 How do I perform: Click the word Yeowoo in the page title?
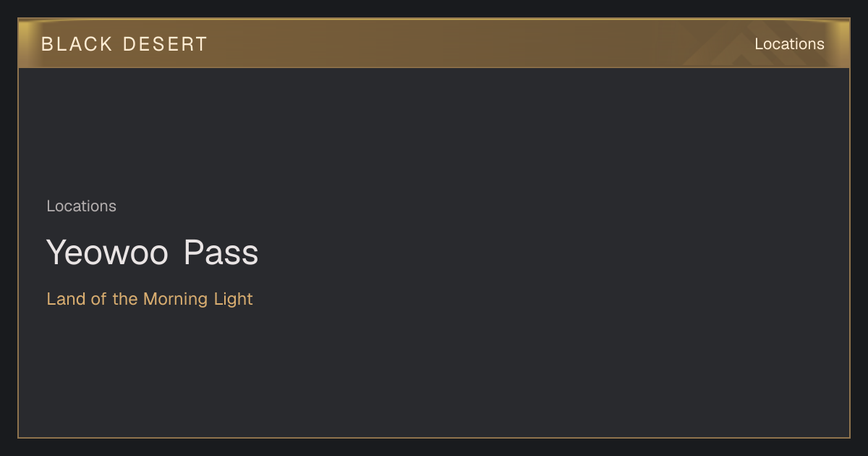tap(108, 253)
